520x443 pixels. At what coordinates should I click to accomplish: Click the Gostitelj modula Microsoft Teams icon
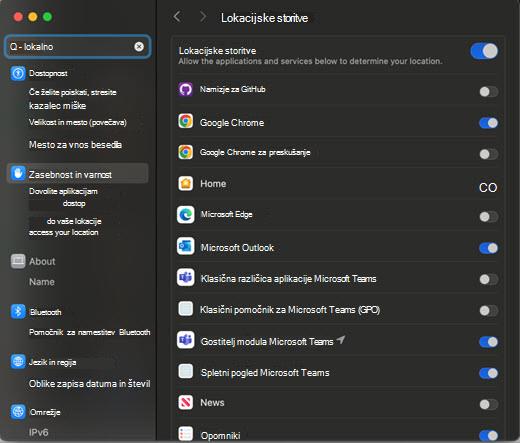185,340
